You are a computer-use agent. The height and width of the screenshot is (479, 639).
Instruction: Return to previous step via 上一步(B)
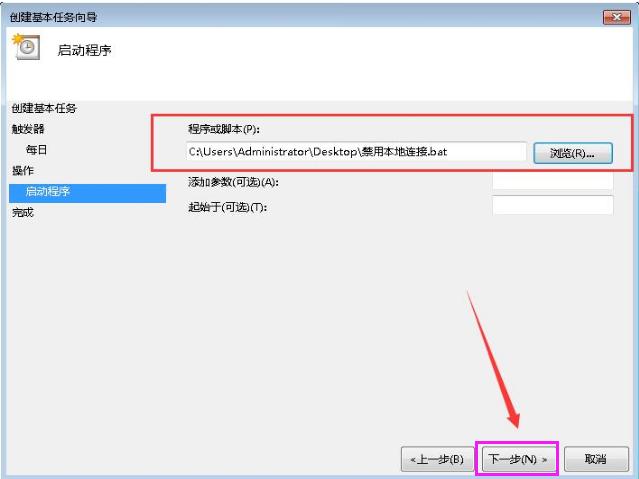coord(437,459)
